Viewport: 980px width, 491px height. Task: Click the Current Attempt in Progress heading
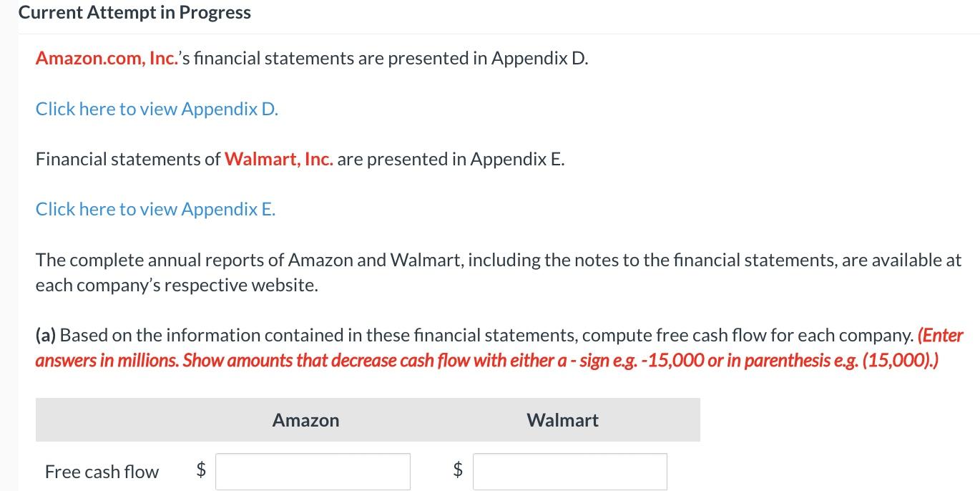pyautogui.click(x=134, y=12)
